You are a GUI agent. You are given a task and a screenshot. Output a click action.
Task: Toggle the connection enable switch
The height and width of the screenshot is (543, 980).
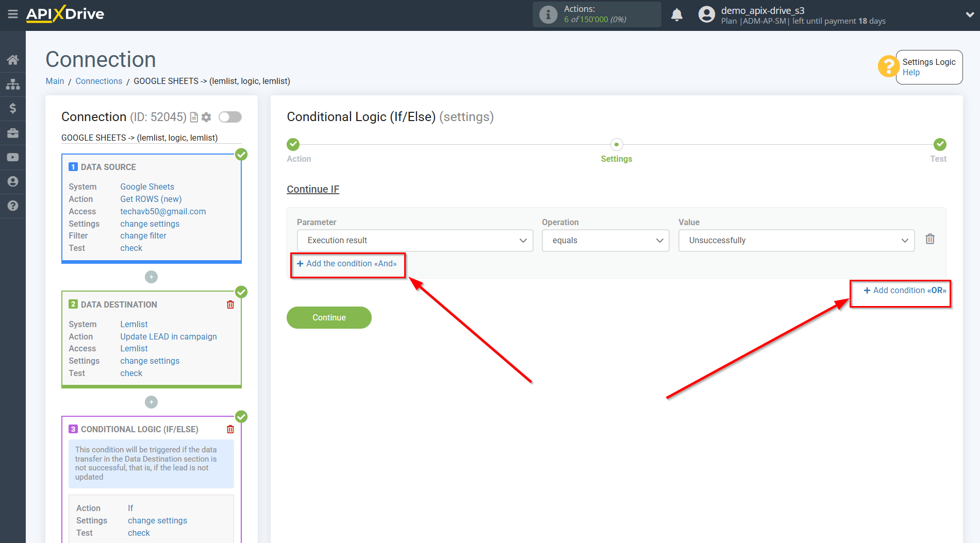230,117
